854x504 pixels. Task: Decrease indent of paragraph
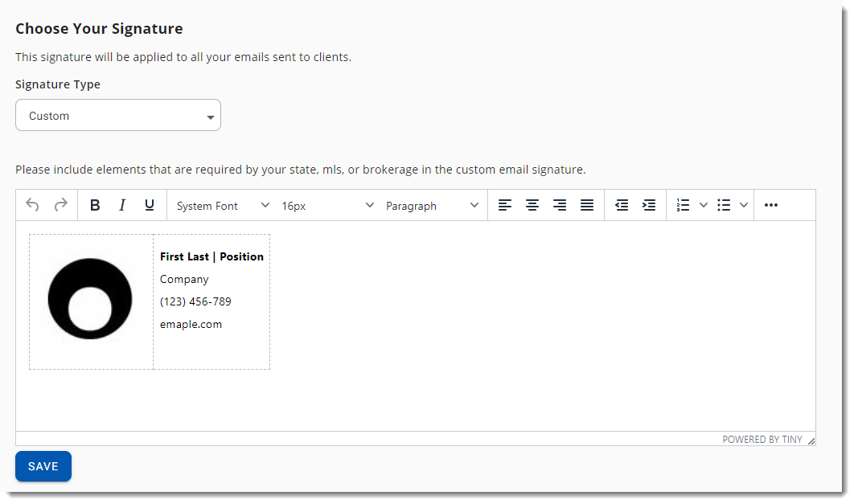[622, 205]
